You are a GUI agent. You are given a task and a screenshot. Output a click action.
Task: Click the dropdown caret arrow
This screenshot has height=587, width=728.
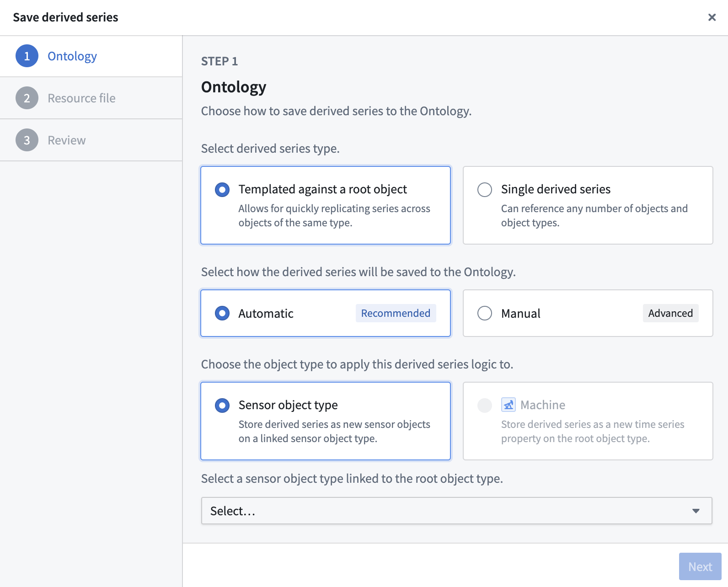pyautogui.click(x=696, y=511)
